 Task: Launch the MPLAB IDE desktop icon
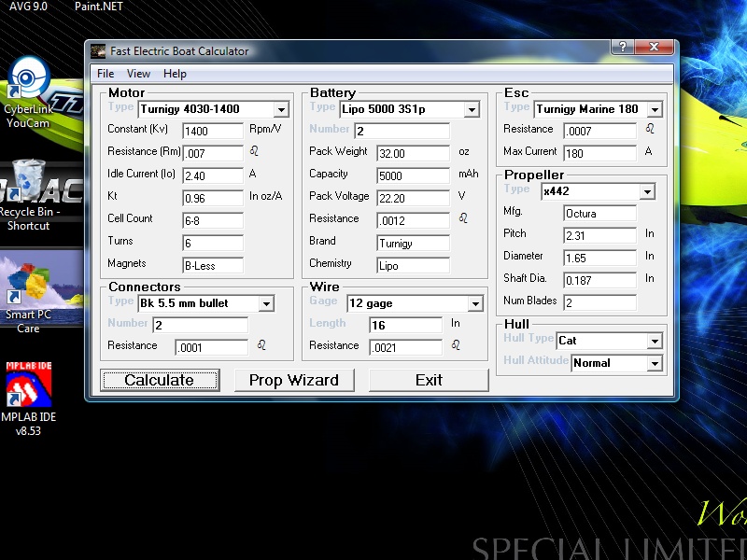28,385
